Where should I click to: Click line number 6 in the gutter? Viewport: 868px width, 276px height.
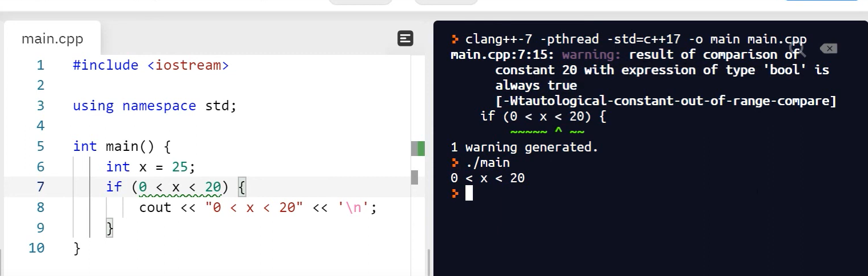[x=40, y=167]
